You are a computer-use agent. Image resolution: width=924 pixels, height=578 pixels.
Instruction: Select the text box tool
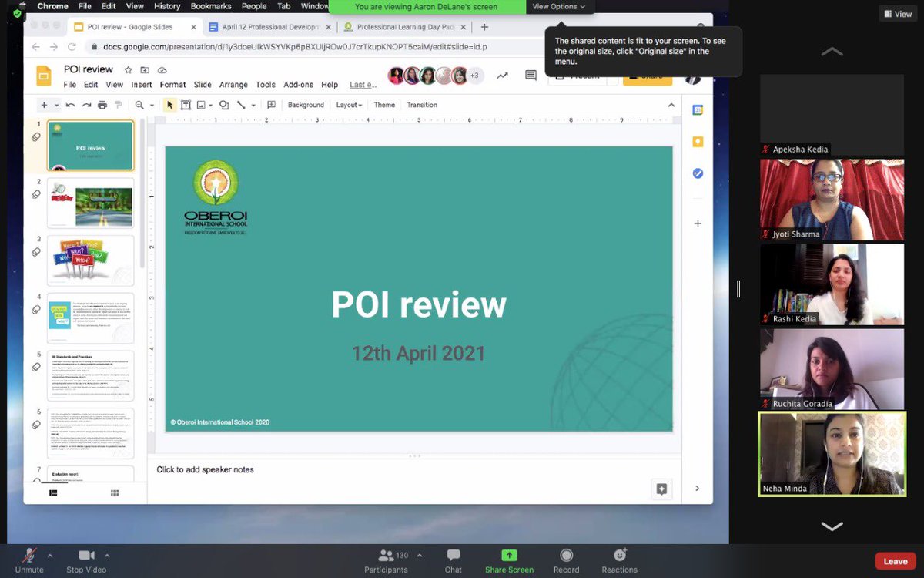(186, 104)
